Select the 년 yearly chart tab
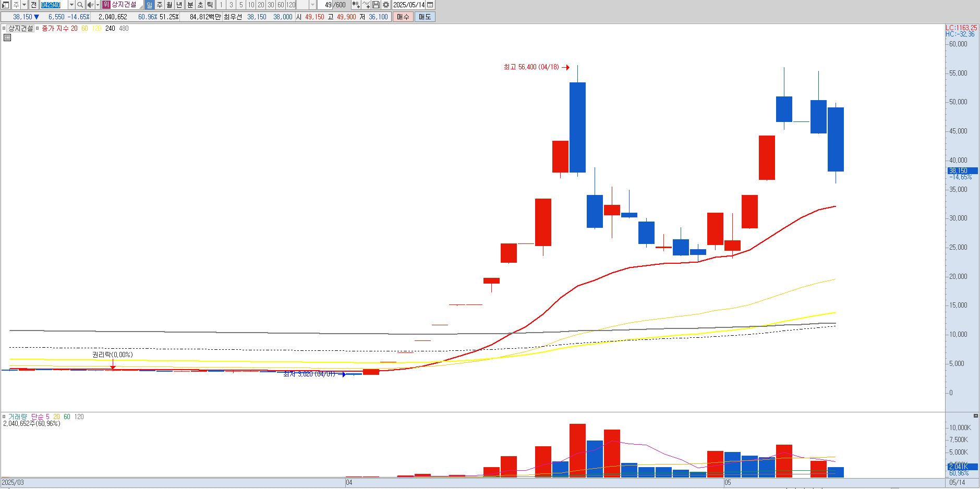This screenshot has height=489, width=980. click(179, 5)
